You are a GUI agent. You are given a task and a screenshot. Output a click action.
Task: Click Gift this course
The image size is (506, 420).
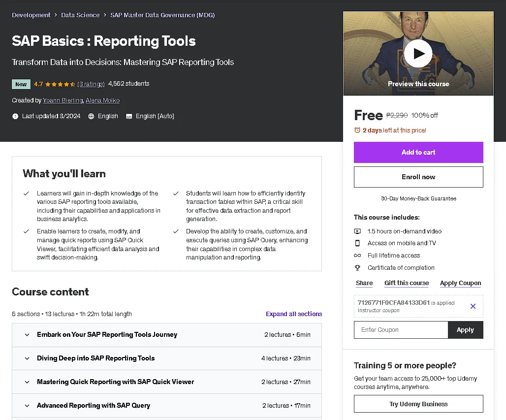(406, 283)
